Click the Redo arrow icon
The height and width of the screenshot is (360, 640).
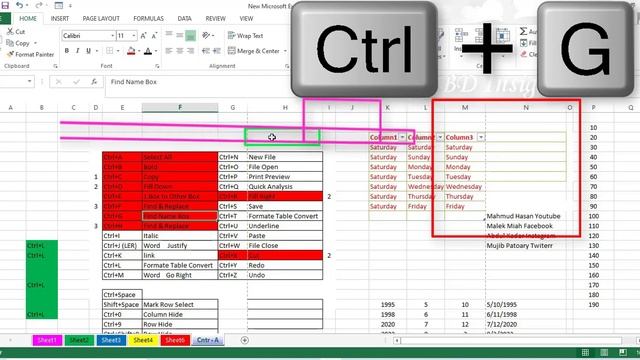coord(39,5)
